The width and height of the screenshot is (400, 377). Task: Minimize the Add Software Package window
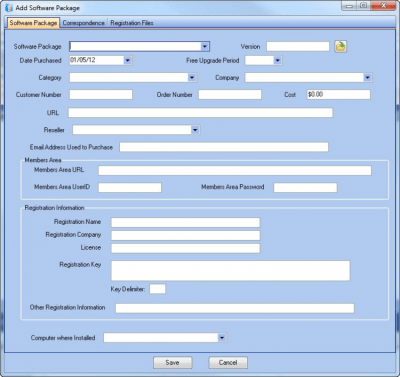350,6
